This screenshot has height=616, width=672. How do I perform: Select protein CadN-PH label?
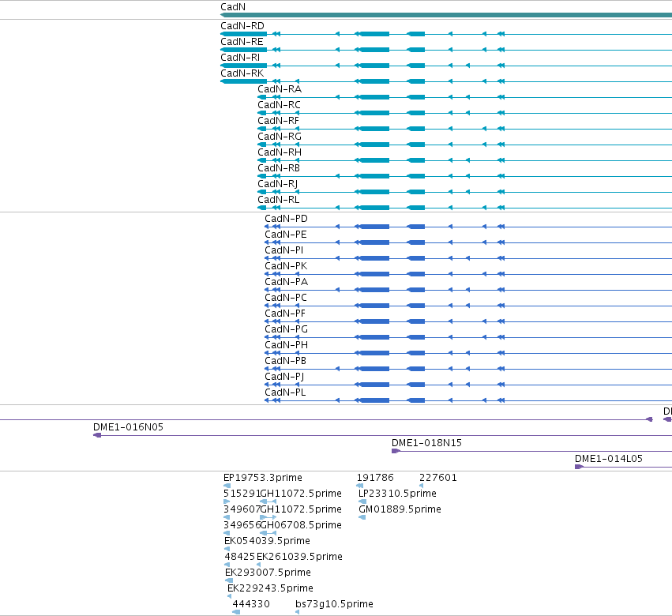point(287,345)
